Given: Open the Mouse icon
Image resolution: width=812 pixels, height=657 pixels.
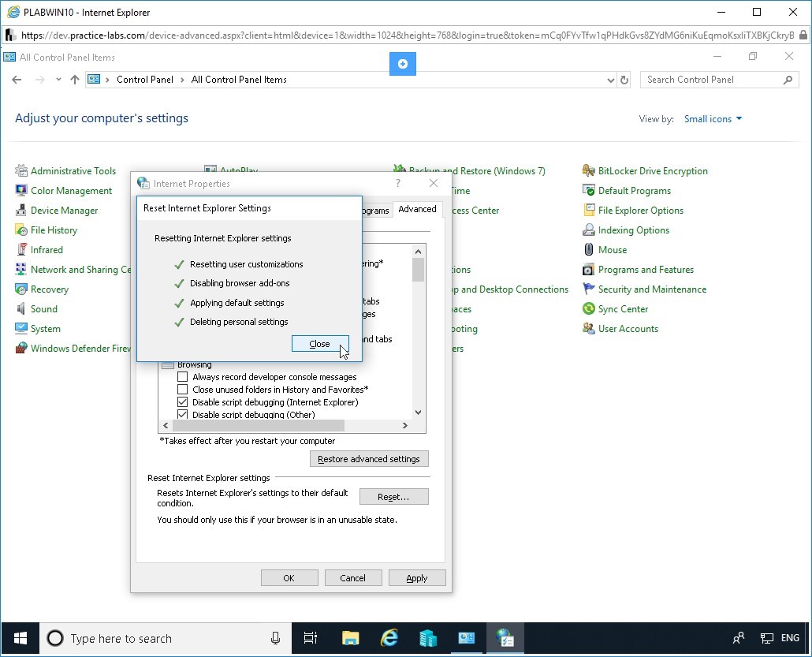Looking at the screenshot, I should 589,249.
